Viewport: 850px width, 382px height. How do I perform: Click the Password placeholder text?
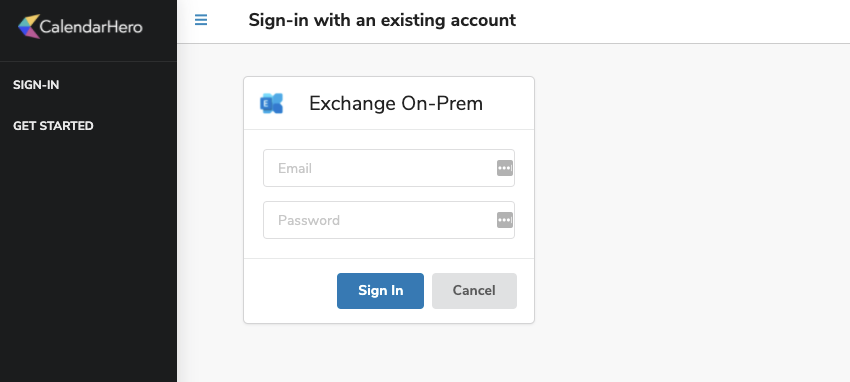309,221
